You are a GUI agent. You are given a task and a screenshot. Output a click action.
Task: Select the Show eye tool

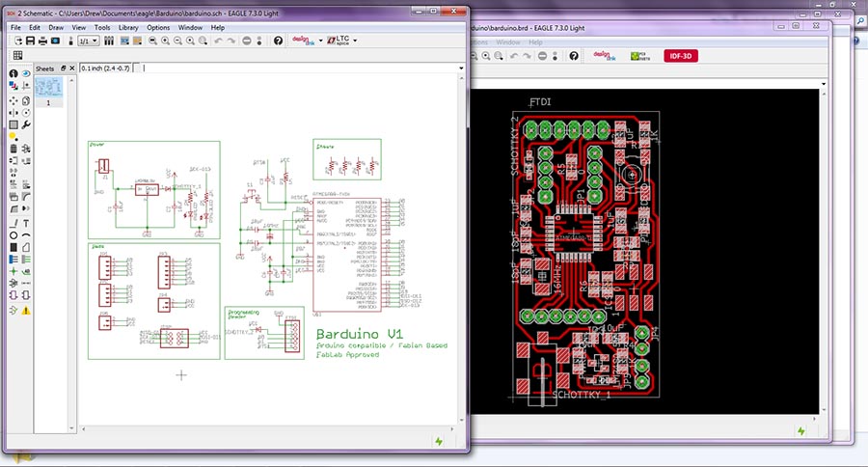pyautogui.click(x=26, y=73)
